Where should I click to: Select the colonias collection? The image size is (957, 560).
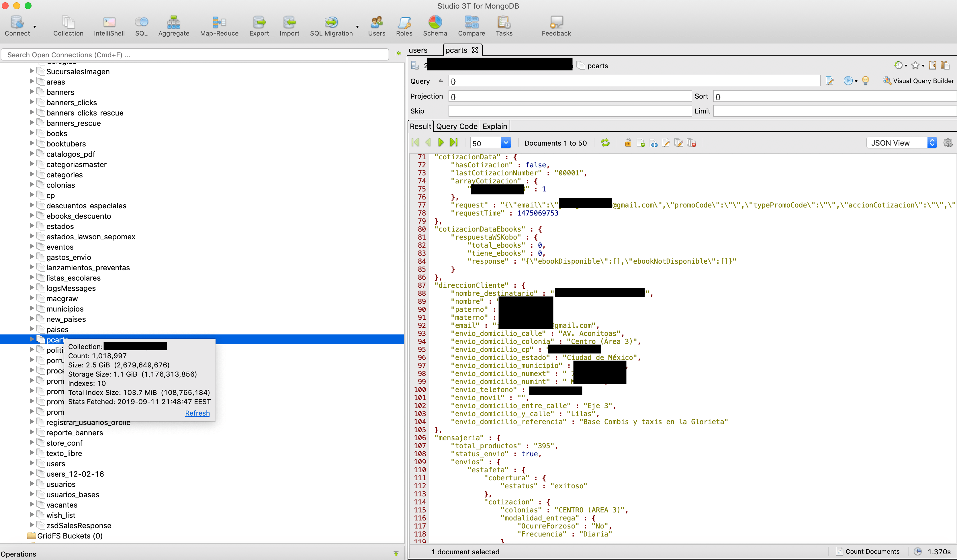[x=61, y=185]
